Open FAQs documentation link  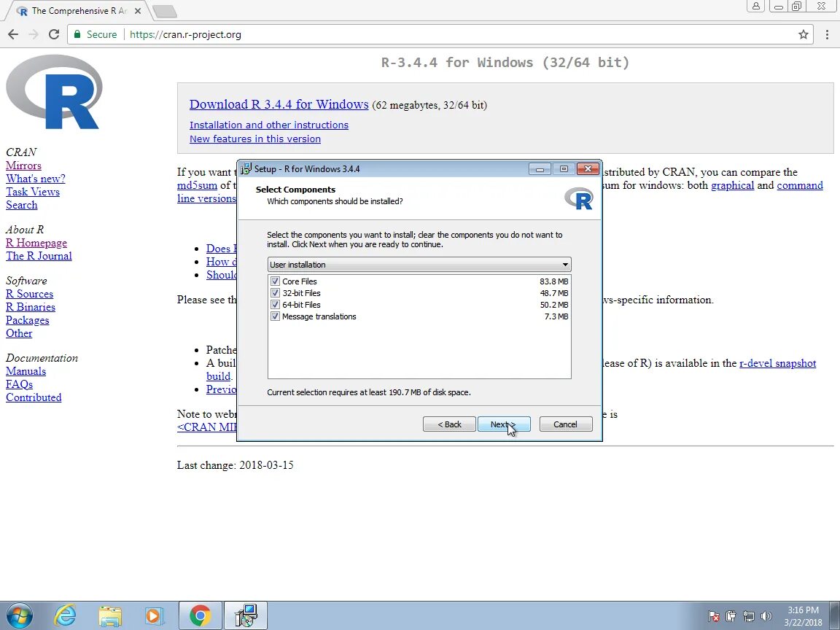19,385
